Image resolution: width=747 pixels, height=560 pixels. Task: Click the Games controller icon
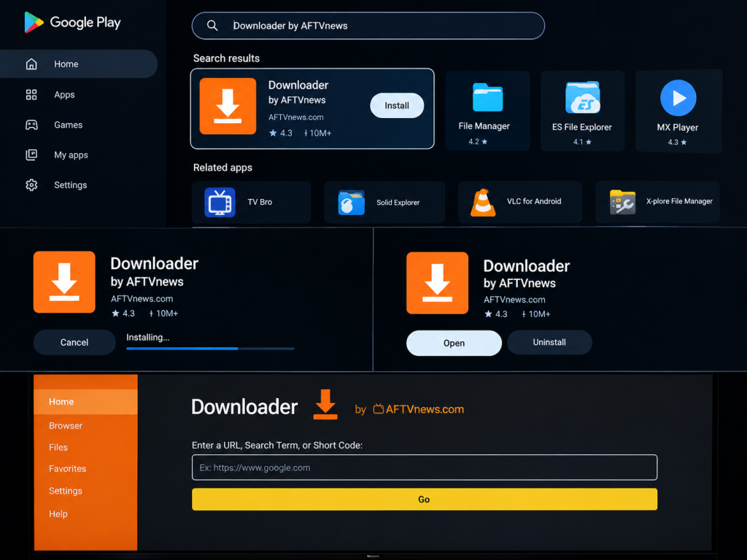click(x=31, y=125)
